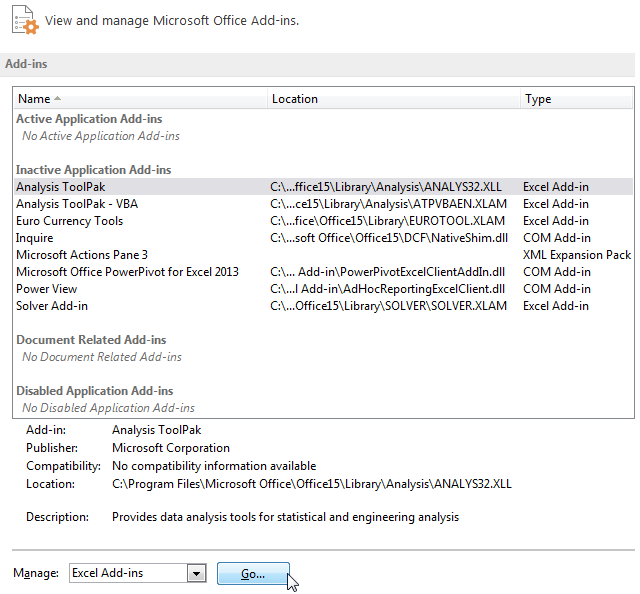Click COM Add-in type for Inquire
Screen dimensions: 640x594
point(557,238)
